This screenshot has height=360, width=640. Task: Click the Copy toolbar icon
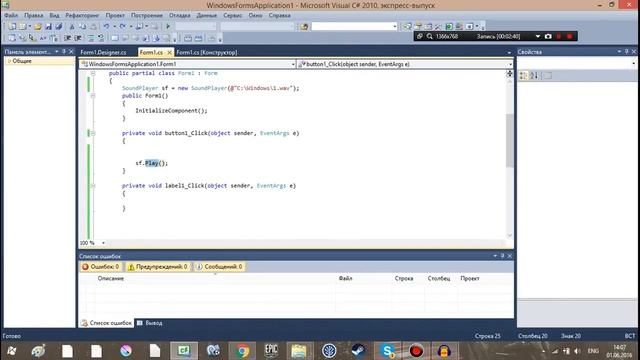point(82,27)
